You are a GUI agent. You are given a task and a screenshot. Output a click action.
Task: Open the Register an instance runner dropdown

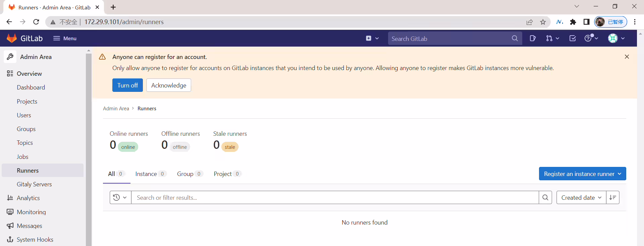tap(582, 174)
